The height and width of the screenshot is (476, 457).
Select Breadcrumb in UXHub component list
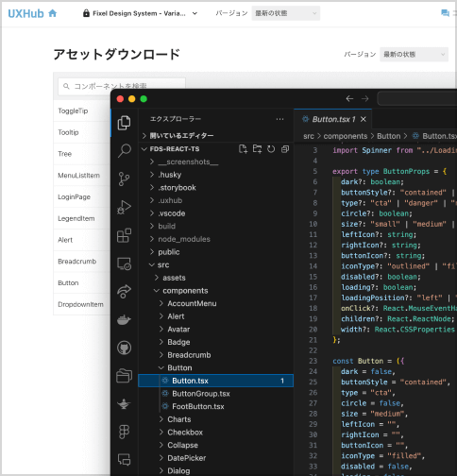coord(82,262)
